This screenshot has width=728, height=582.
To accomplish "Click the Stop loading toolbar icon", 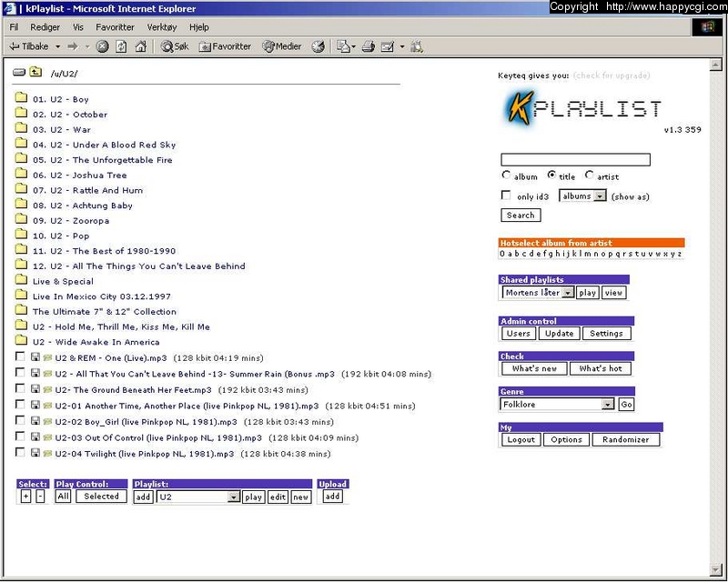I will click(x=102, y=46).
